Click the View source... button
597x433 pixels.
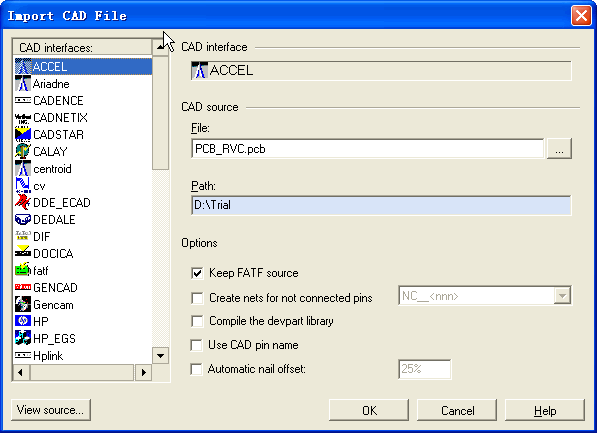pos(51,410)
